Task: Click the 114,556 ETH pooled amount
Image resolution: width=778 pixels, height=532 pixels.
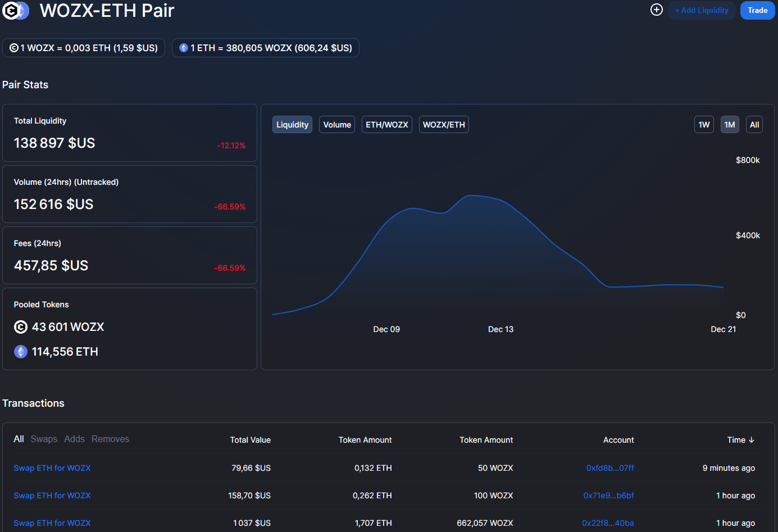Action: coord(65,352)
